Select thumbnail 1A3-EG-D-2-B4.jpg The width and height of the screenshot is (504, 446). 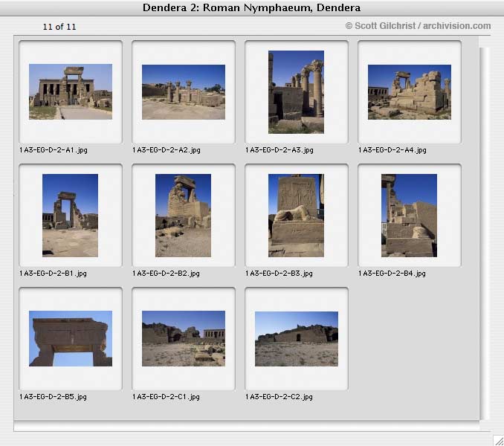pos(409,216)
